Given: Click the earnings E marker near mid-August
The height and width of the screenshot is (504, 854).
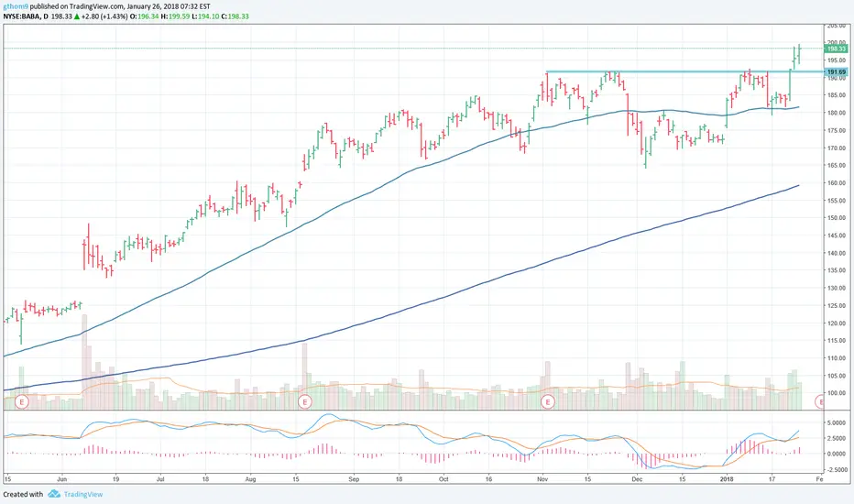Looking at the screenshot, I should 304,402.
